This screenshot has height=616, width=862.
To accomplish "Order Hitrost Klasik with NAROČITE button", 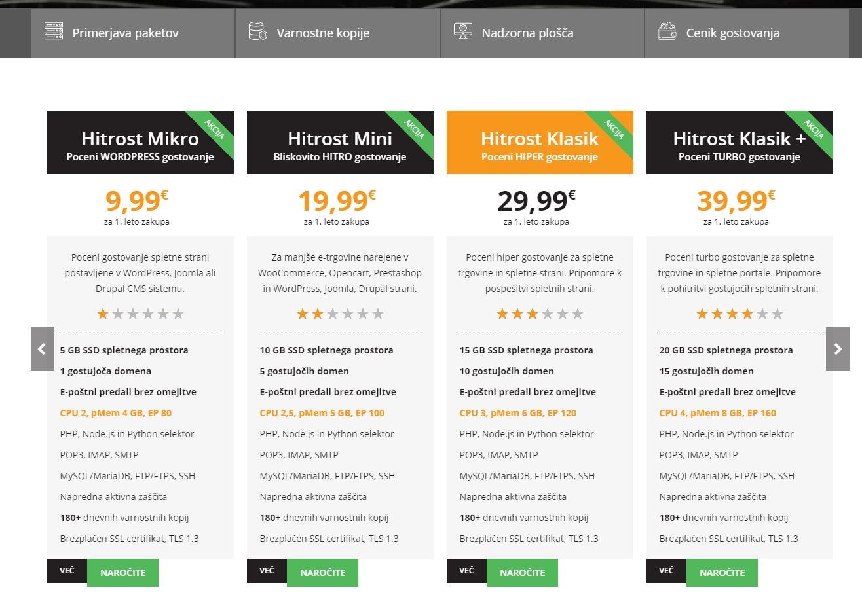I will coord(522,573).
